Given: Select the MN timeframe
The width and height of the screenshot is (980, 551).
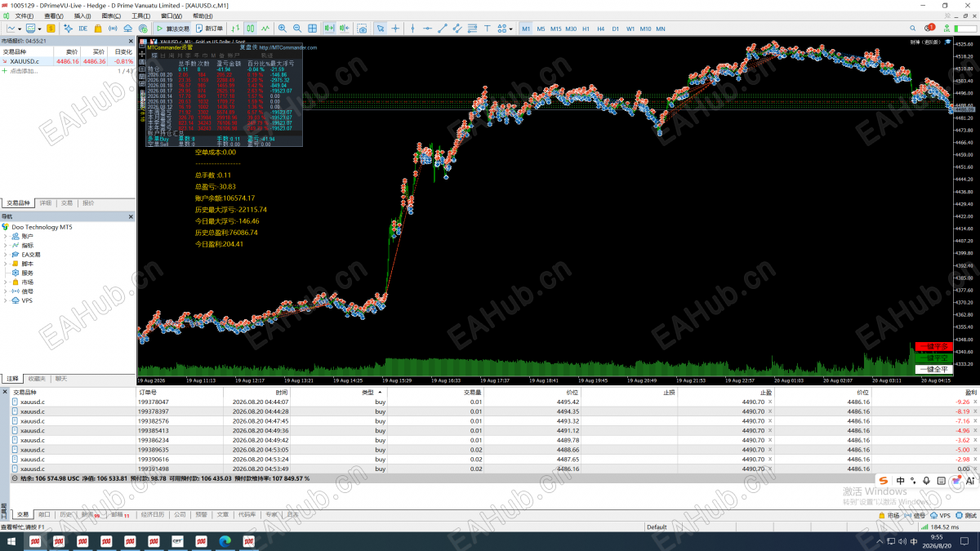Looking at the screenshot, I should (661, 29).
